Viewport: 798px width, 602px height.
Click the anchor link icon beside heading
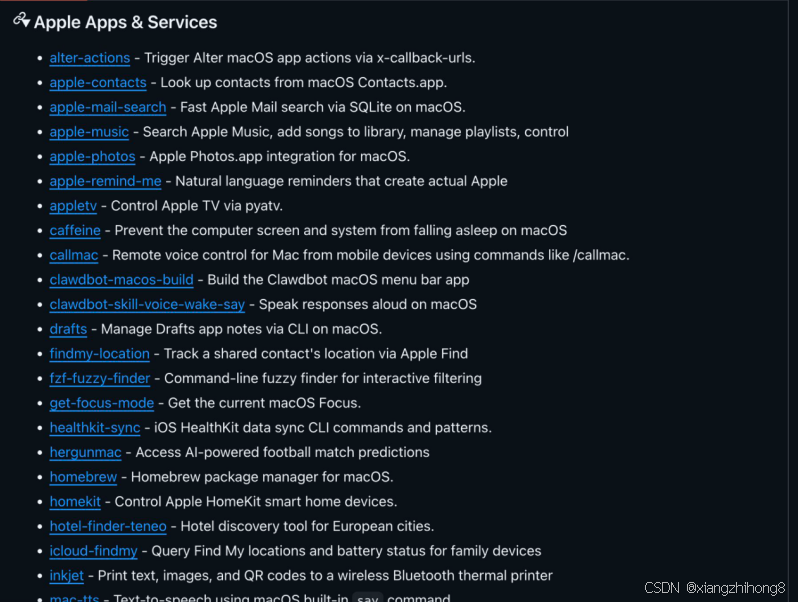click(x=21, y=20)
